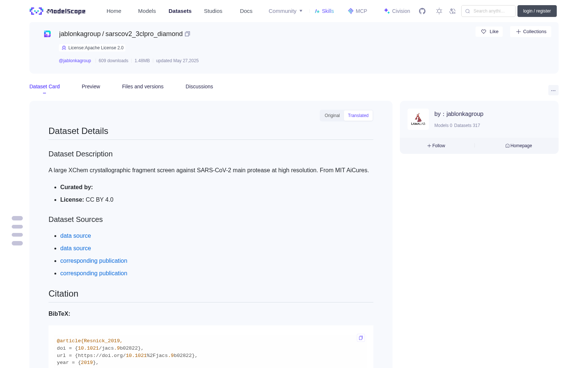
Task: Show the Original text version
Action: point(332,116)
